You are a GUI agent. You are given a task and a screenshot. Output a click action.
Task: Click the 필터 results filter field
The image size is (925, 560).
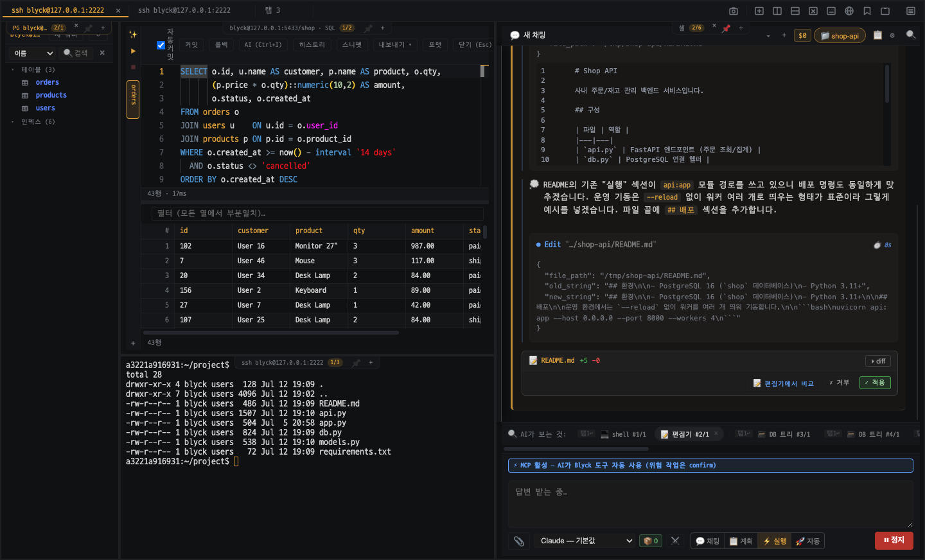click(317, 213)
